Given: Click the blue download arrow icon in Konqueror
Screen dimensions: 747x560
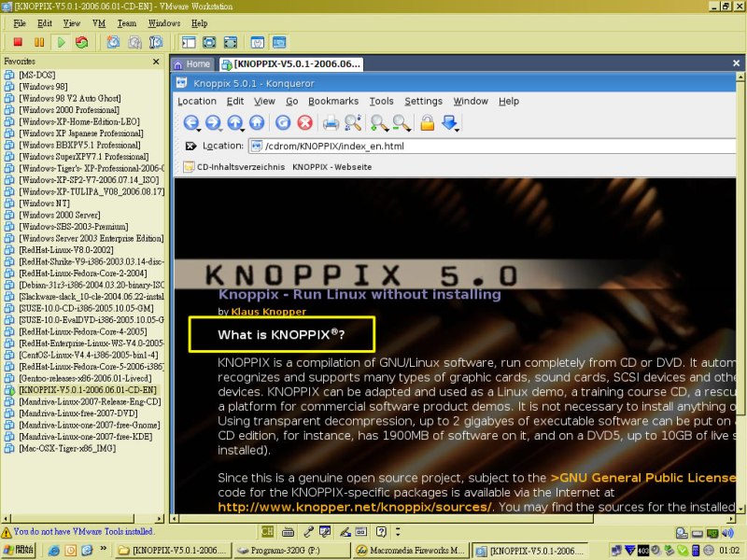Looking at the screenshot, I should click(x=450, y=123).
